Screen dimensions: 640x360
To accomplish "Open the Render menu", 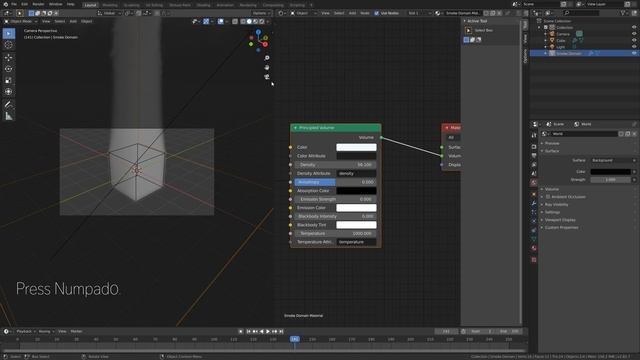I will 38,4.
